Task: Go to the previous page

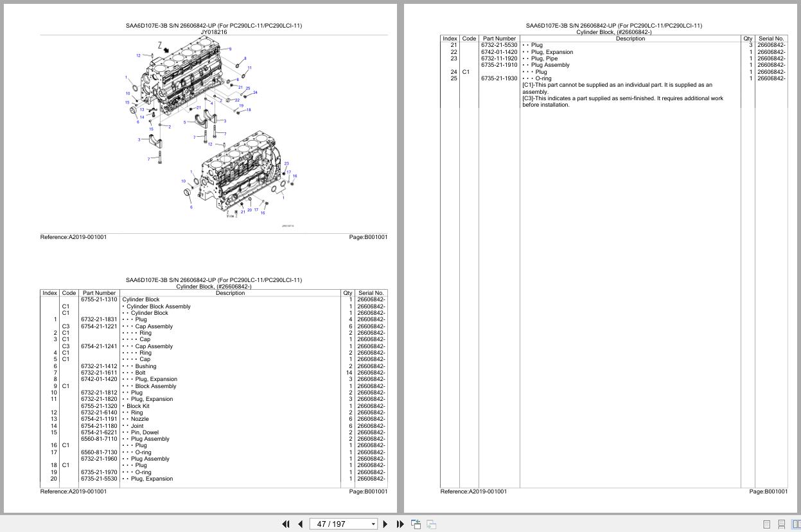Action: click(x=300, y=524)
